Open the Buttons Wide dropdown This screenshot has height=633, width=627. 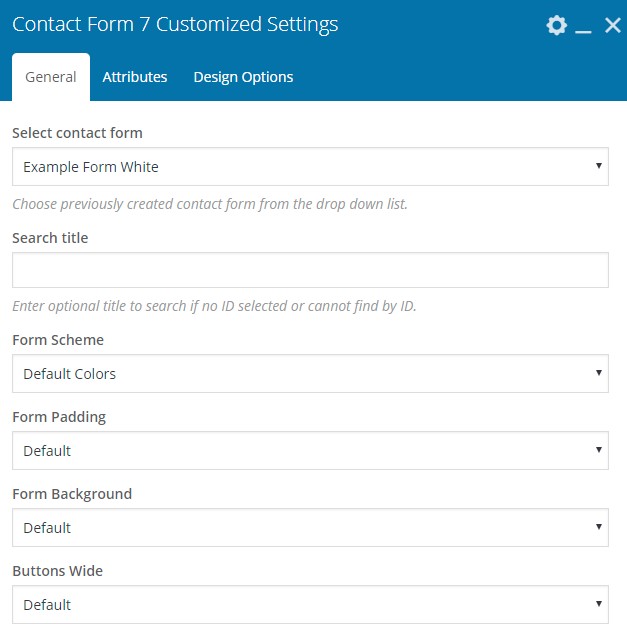click(310, 605)
